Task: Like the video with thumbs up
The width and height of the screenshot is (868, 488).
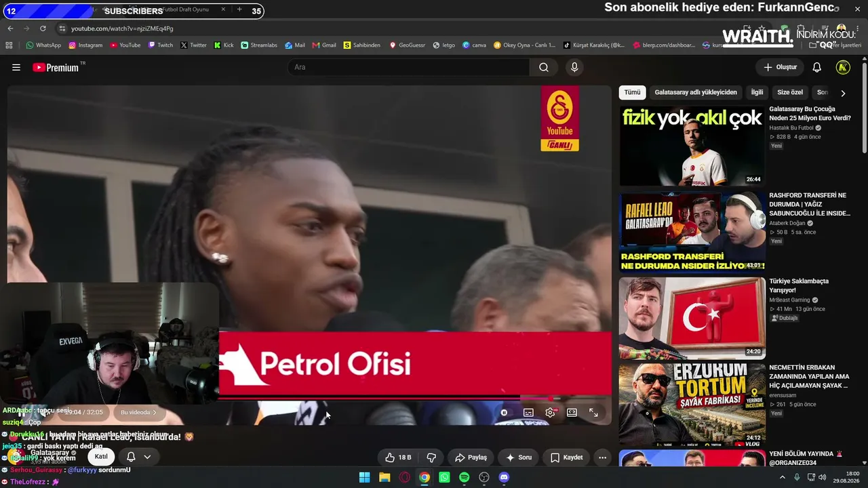Action: click(398, 457)
